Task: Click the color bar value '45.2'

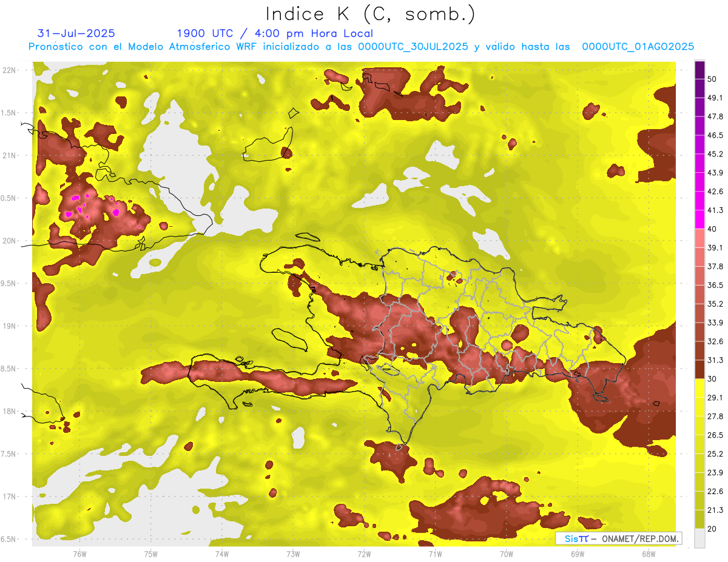Action: [x=714, y=154]
